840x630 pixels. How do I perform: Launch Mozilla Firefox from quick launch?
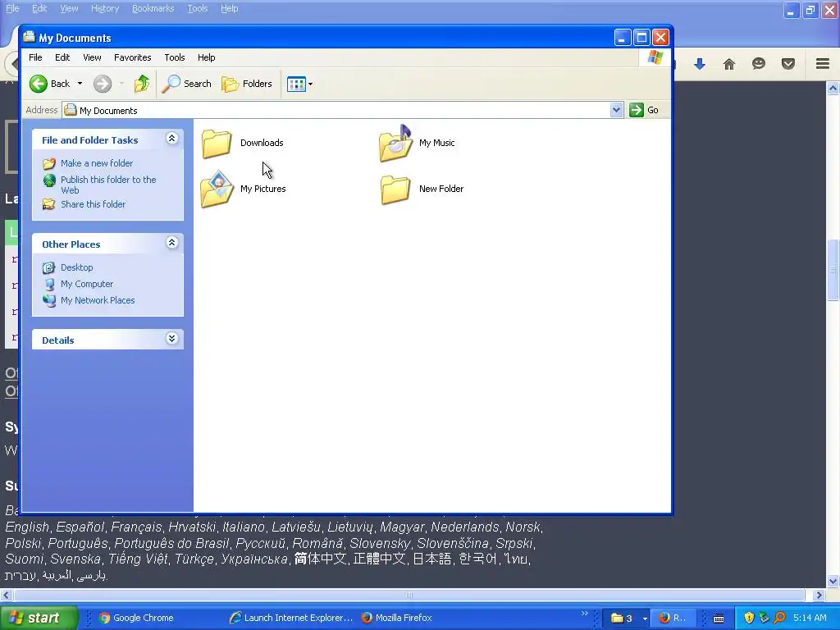[x=396, y=618]
